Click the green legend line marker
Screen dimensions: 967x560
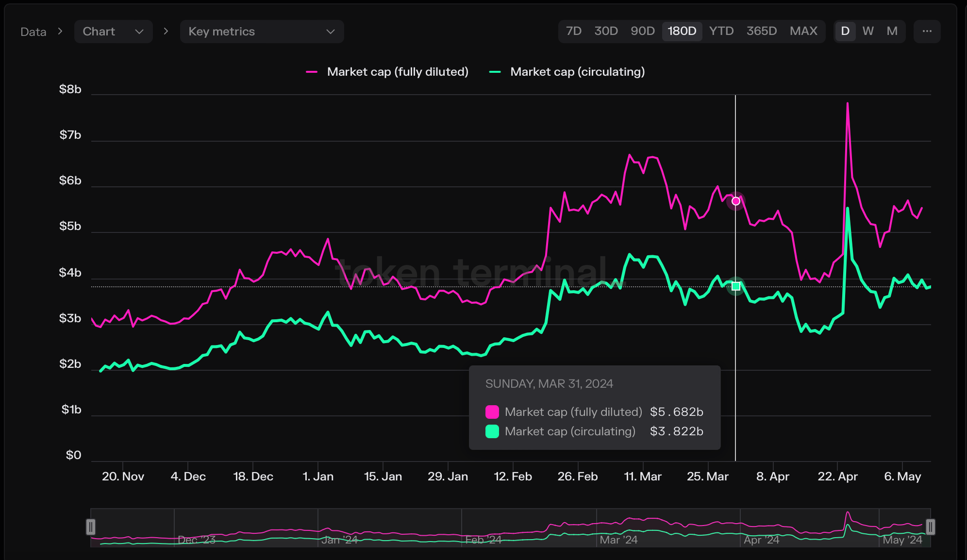click(495, 72)
